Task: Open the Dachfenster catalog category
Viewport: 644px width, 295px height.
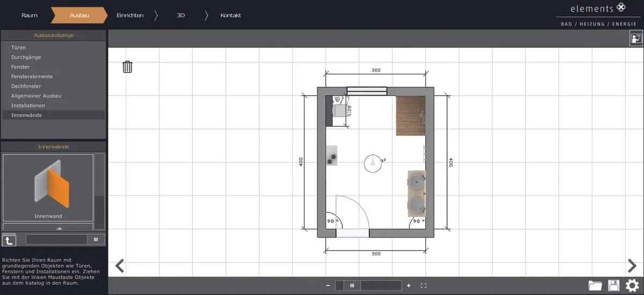Action: [x=26, y=87]
